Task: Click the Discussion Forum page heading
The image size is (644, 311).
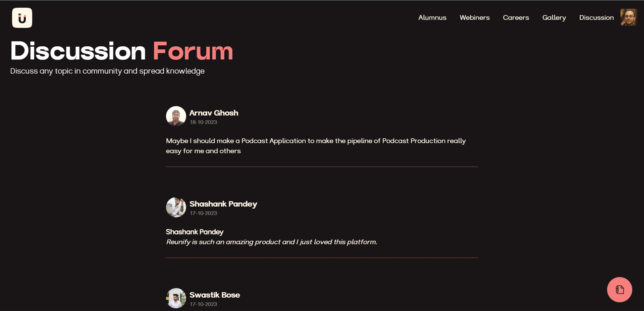Action: (121, 51)
